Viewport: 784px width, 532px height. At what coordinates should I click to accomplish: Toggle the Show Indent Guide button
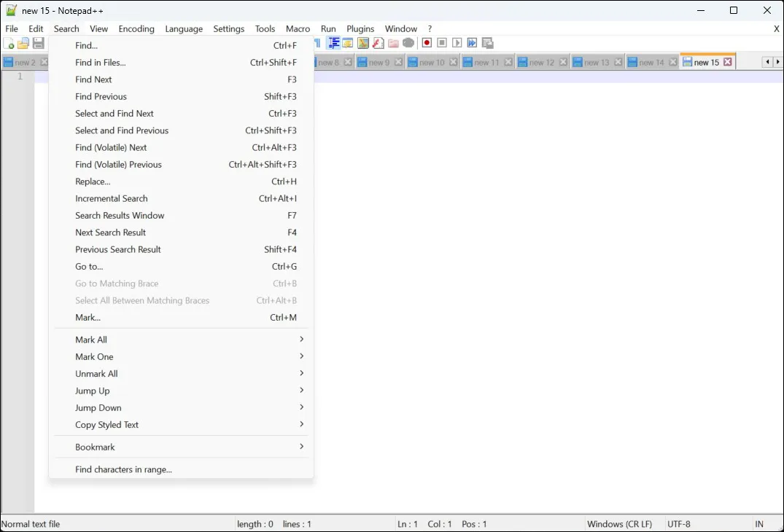[333, 44]
